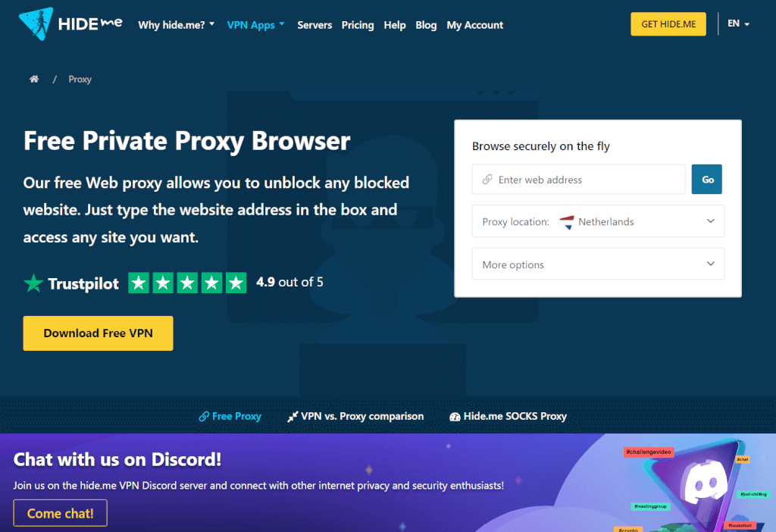Click the first Trustpilot rating star
The height and width of the screenshot is (532, 776).
tap(139, 283)
